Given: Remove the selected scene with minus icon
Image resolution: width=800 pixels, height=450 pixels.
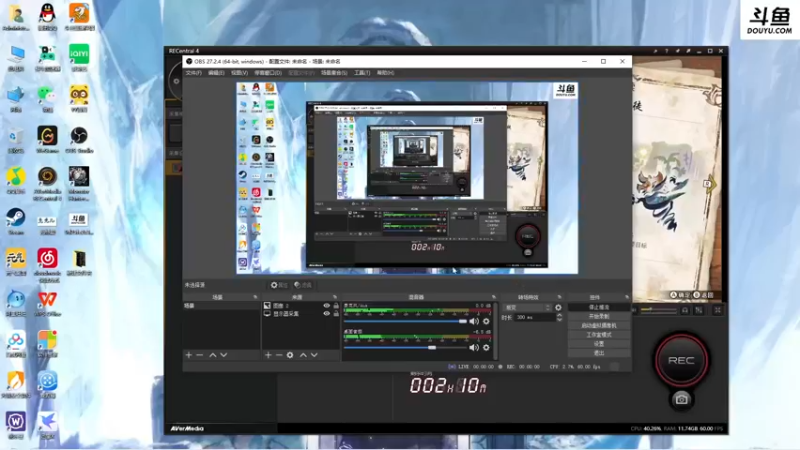Looking at the screenshot, I should (199, 355).
